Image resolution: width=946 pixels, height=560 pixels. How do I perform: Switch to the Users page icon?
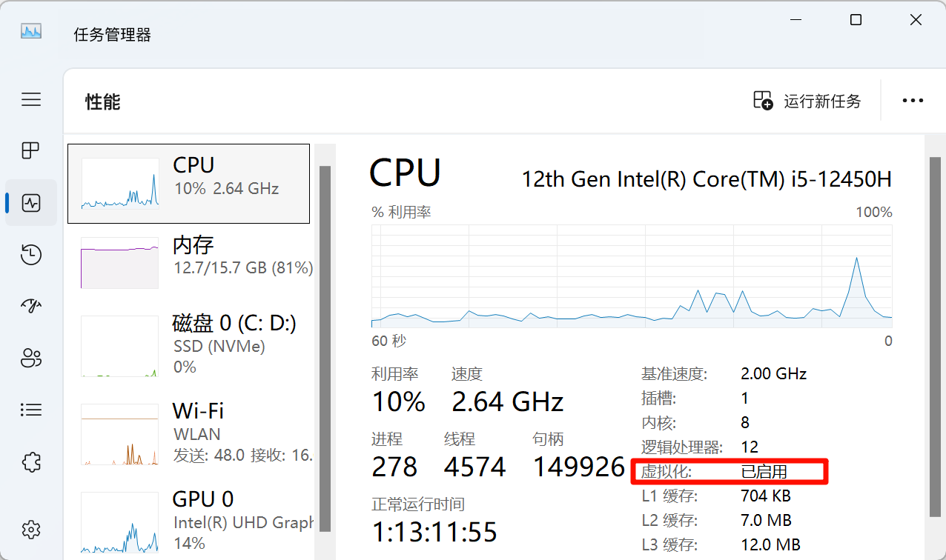[31, 358]
